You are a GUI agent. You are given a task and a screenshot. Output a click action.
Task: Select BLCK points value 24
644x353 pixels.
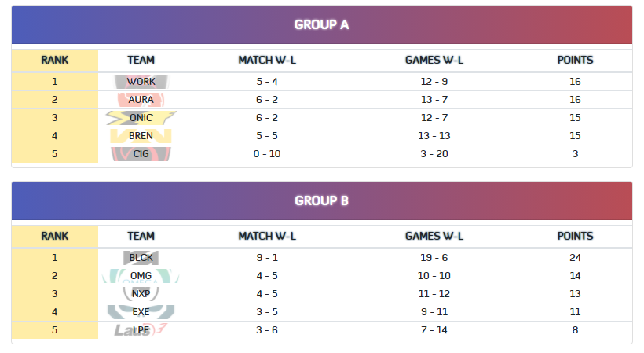(575, 258)
